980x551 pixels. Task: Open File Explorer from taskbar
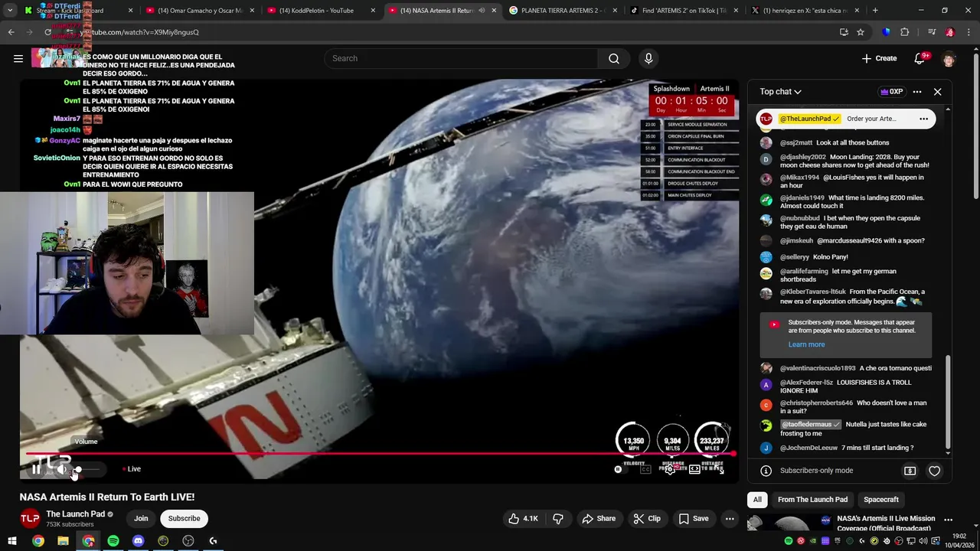pos(63,541)
